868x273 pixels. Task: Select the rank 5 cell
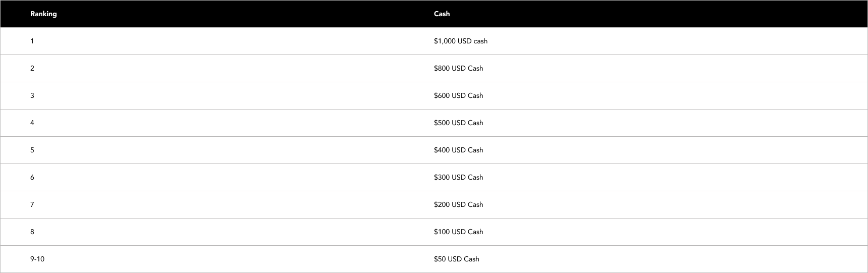click(x=32, y=150)
